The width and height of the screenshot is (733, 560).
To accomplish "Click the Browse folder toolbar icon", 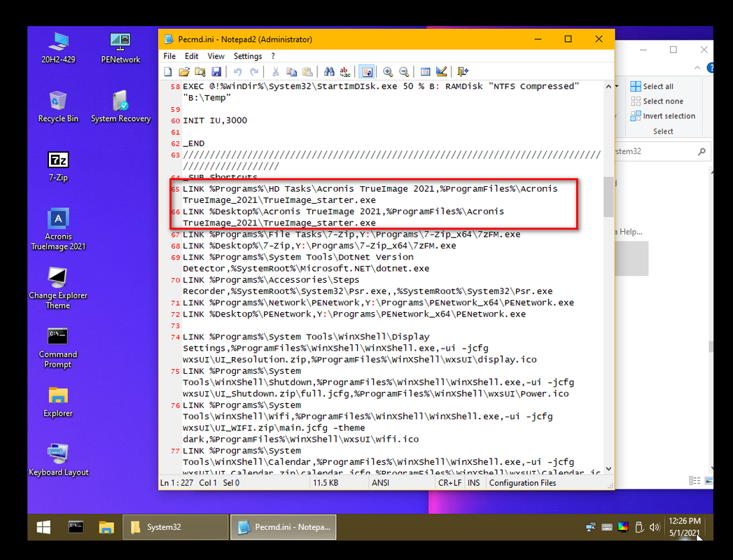I will click(200, 71).
